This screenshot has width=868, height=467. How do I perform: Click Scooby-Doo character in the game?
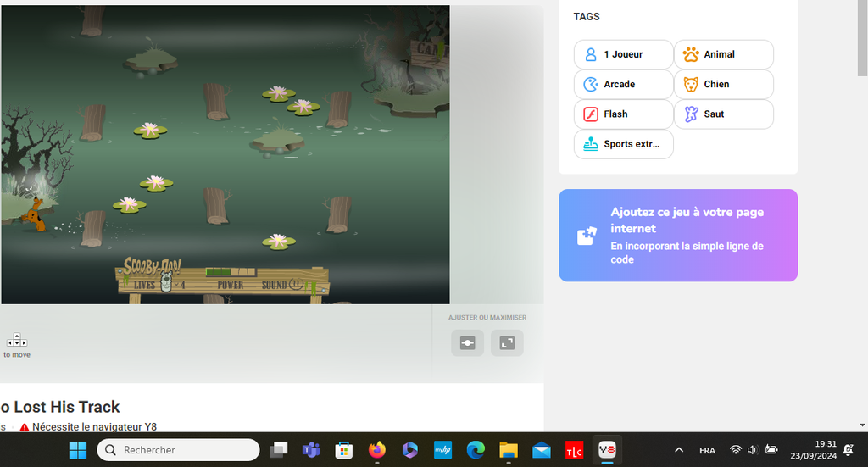tap(34, 214)
